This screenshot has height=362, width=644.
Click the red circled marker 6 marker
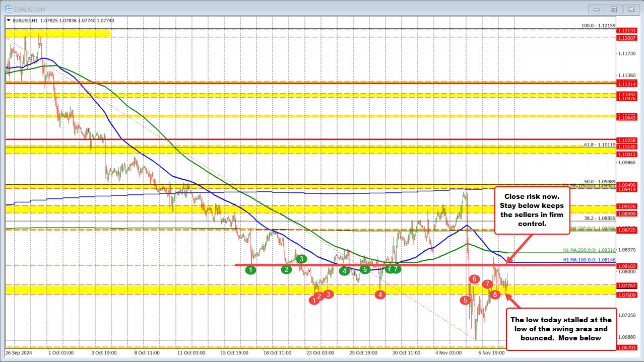[x=474, y=278]
